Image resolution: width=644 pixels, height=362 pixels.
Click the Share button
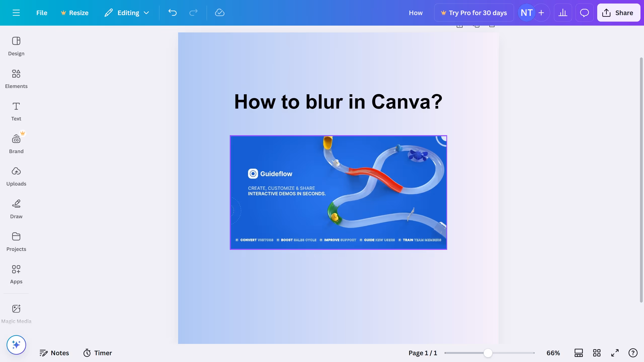point(618,13)
